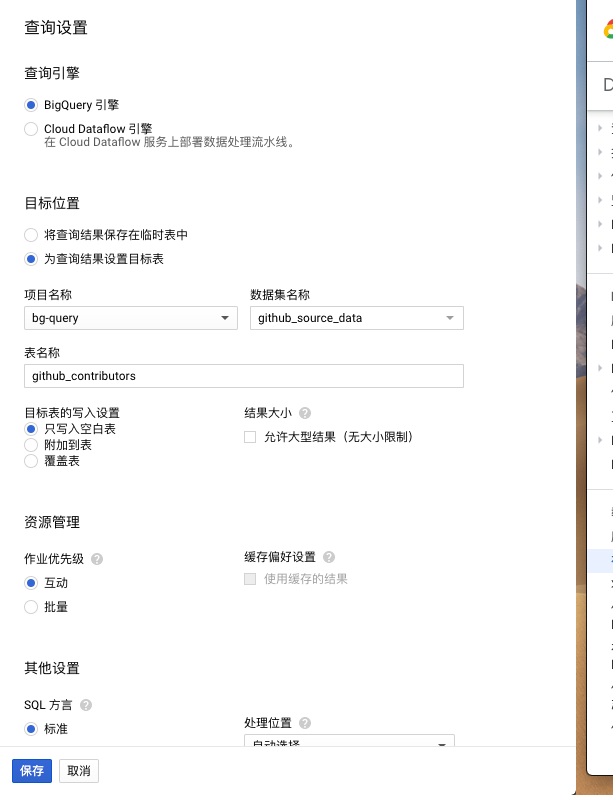Viewport: 613px width, 795px height.
Task: Choose 为查询结果设置目标表 option
Action: point(31,259)
